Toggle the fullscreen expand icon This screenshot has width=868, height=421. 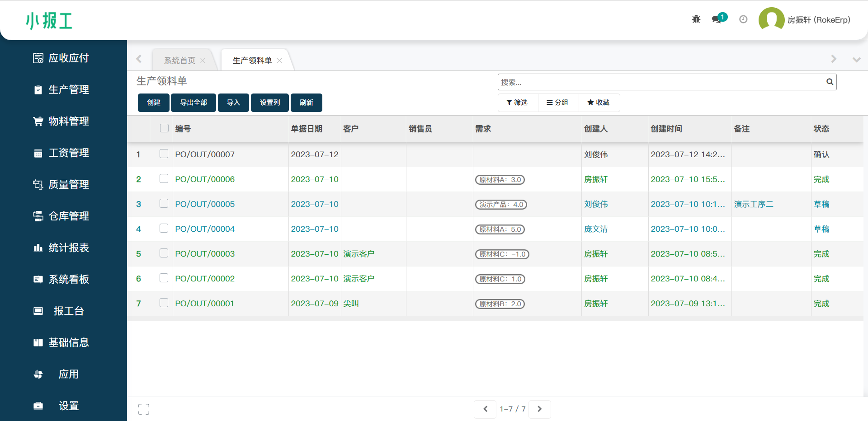[x=144, y=409]
